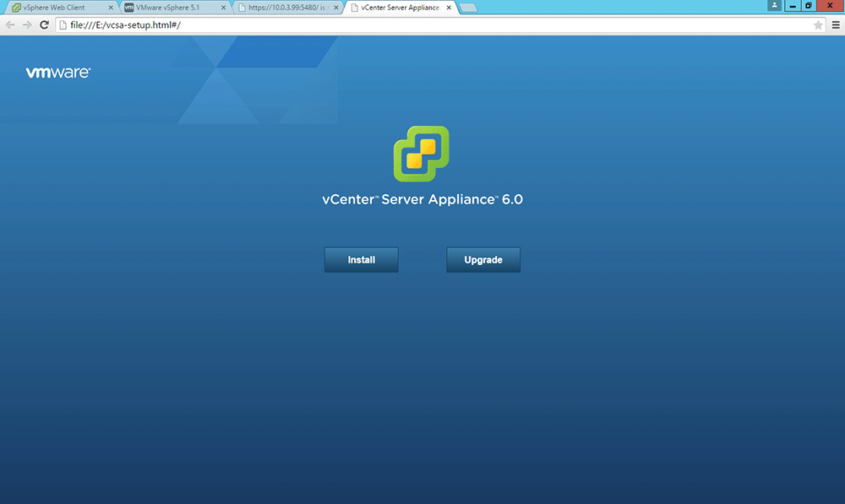Open the Chrome hamburger menu
Screen dimensions: 845x504
836,24
